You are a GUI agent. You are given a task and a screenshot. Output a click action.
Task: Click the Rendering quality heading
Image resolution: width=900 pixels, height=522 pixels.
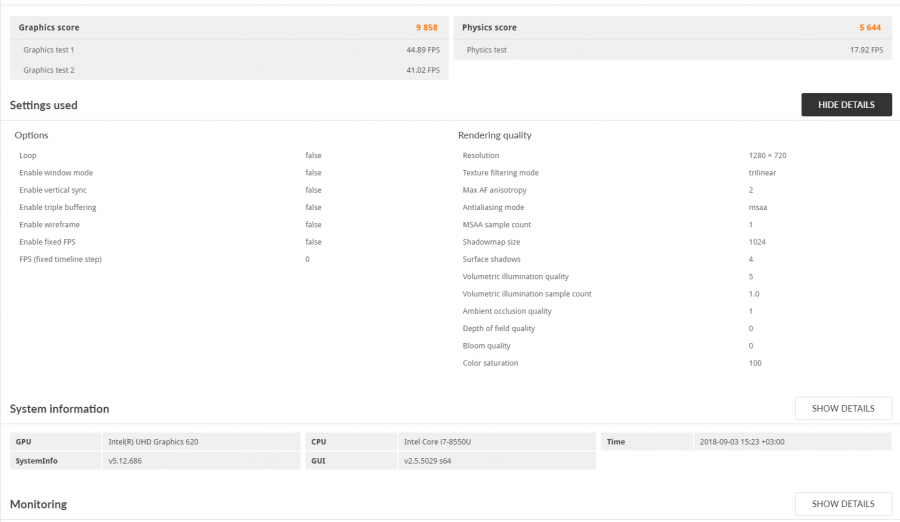pyautogui.click(x=495, y=135)
